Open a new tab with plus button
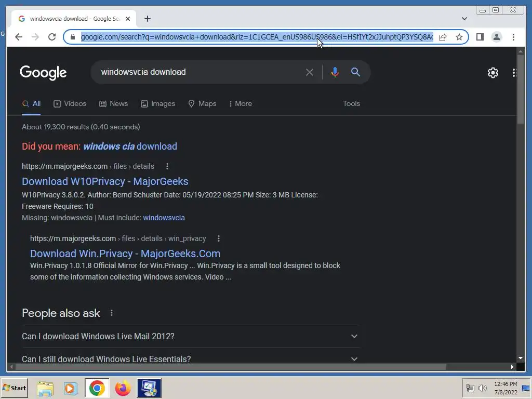 coord(147,19)
